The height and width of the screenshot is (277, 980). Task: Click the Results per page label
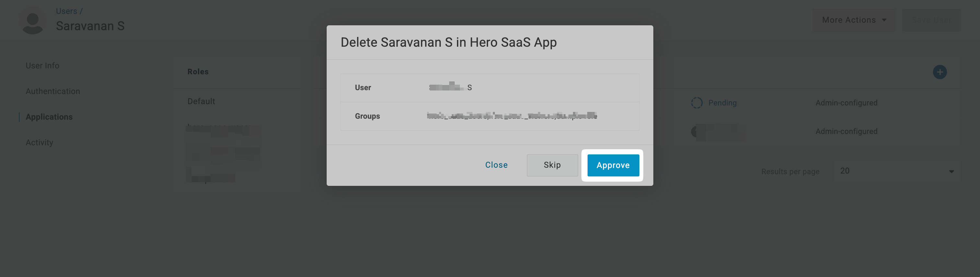click(x=790, y=172)
